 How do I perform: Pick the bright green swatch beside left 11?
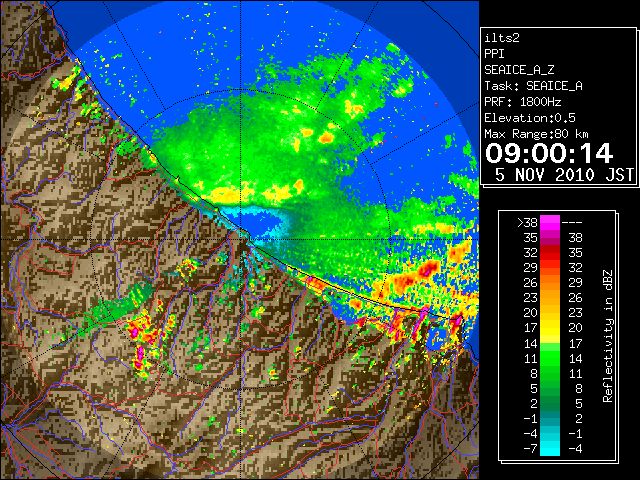[x=550, y=358]
